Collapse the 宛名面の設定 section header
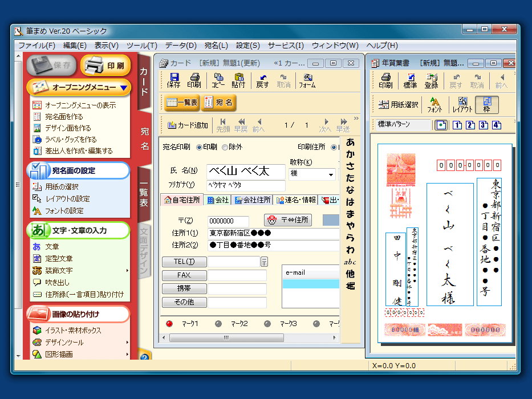The width and height of the screenshot is (532, 399). [x=78, y=170]
